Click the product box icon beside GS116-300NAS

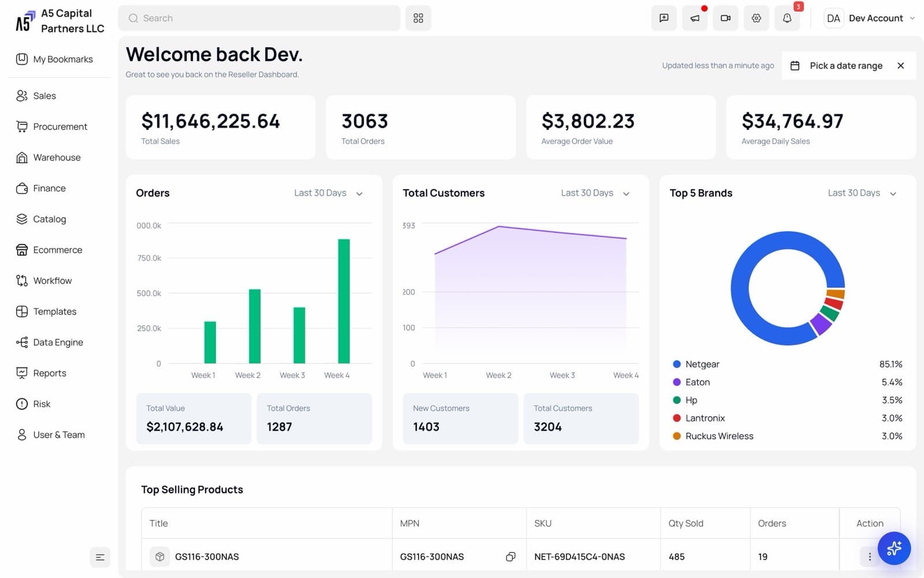[159, 557]
